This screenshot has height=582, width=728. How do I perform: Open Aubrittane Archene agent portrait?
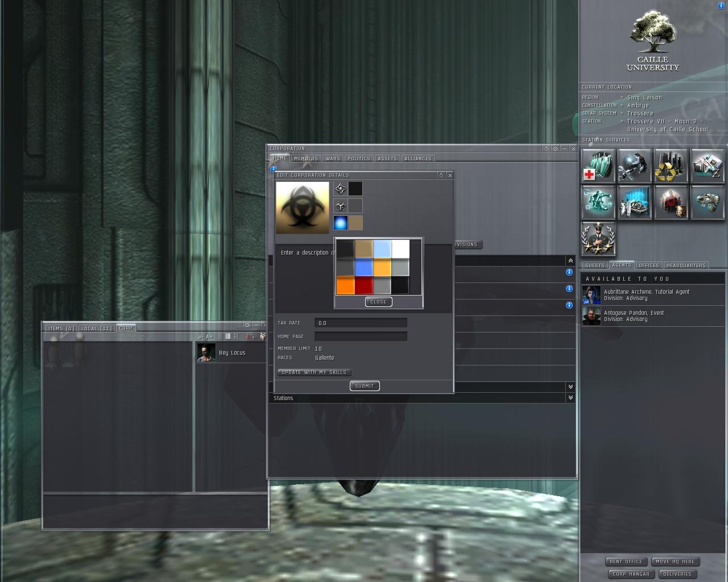click(591, 295)
